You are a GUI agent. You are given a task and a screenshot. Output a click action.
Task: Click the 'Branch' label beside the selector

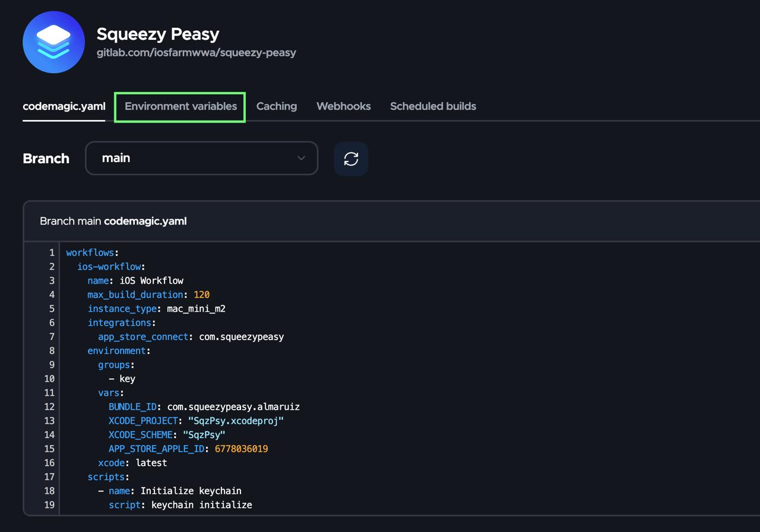[46, 159]
